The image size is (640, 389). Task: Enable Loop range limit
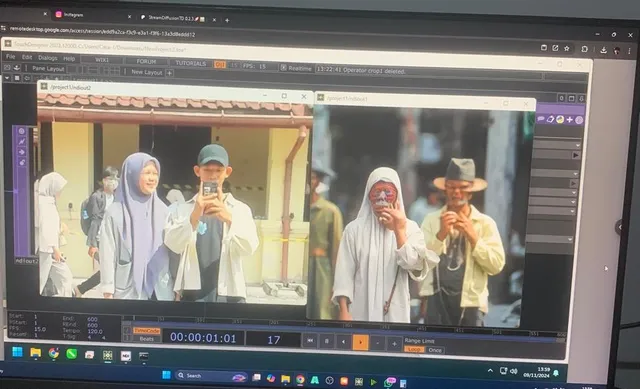click(x=414, y=349)
